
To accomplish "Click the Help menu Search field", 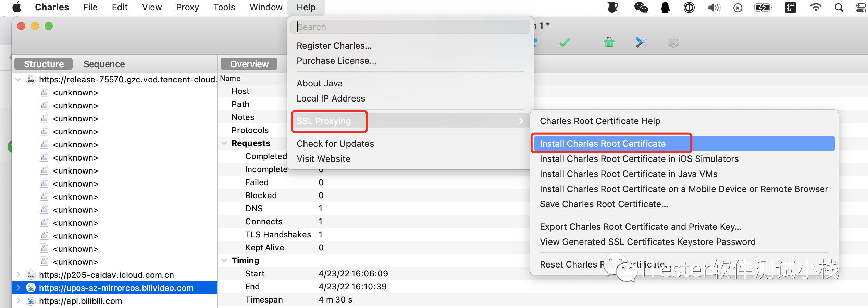I will [410, 27].
